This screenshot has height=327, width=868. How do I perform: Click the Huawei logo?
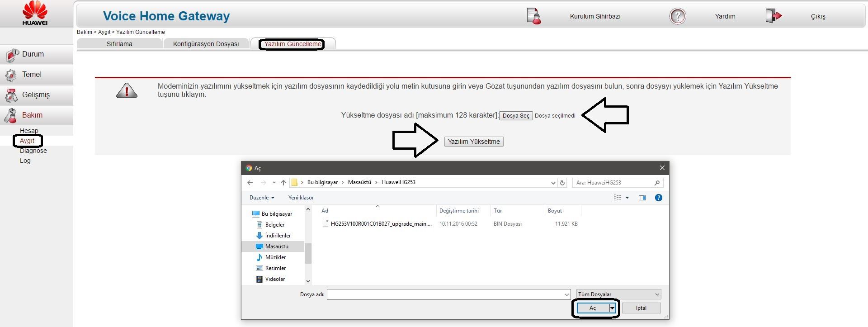tap(35, 13)
